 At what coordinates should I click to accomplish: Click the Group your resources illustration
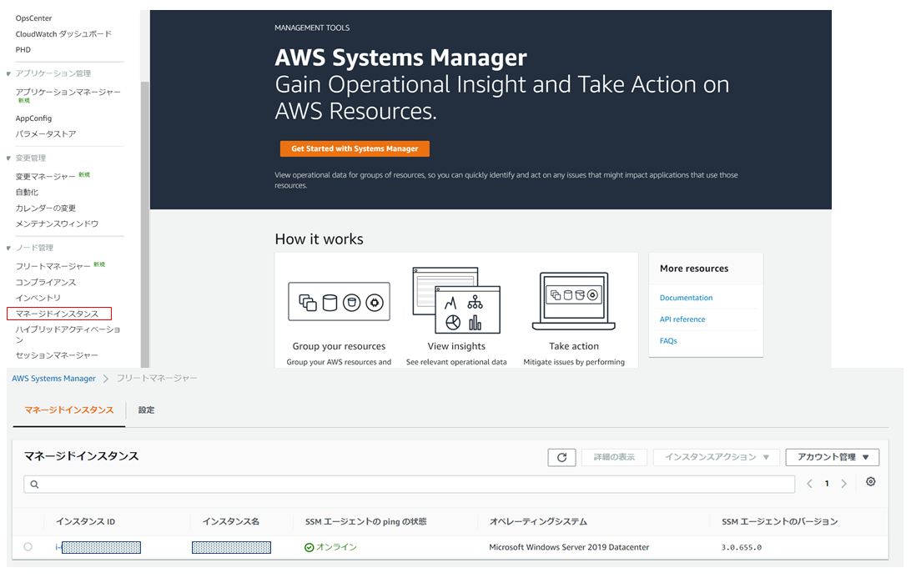click(x=339, y=301)
